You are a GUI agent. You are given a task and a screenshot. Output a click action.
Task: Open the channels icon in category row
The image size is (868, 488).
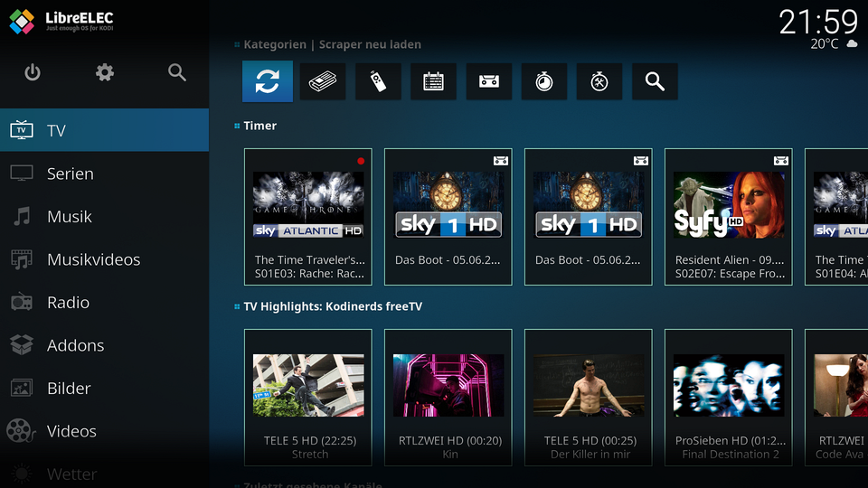click(x=323, y=81)
